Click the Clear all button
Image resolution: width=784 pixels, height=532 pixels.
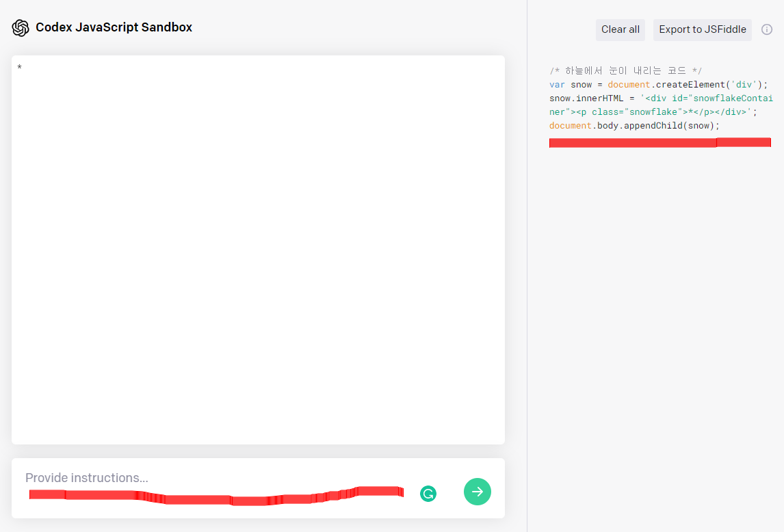pyautogui.click(x=620, y=29)
